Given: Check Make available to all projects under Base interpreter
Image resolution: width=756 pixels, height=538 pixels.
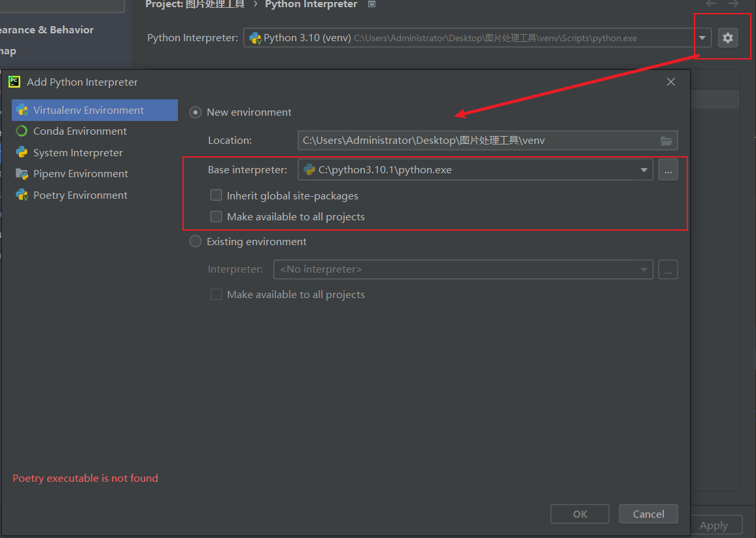Looking at the screenshot, I should [x=216, y=216].
